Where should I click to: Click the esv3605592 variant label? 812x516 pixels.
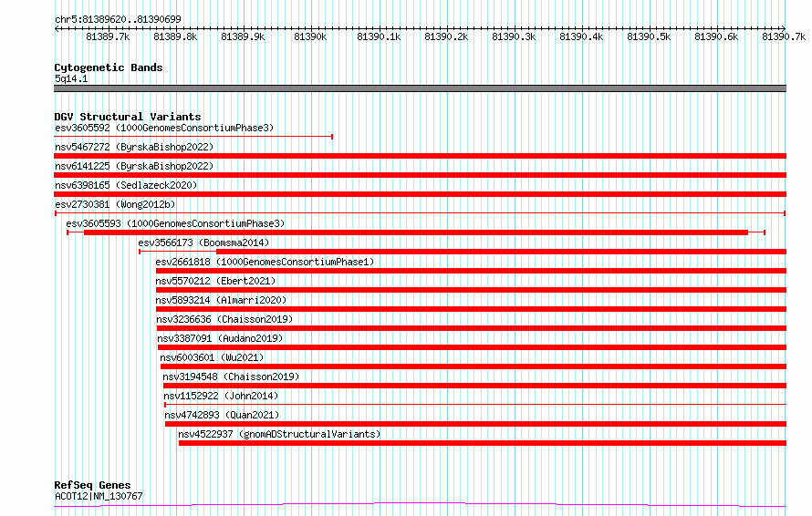(x=164, y=128)
